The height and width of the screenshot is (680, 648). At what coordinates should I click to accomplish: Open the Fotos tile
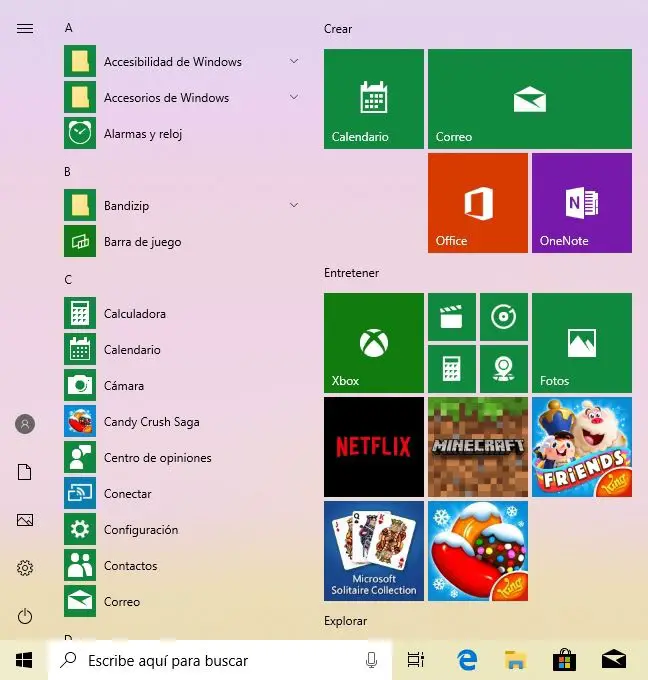(x=582, y=343)
